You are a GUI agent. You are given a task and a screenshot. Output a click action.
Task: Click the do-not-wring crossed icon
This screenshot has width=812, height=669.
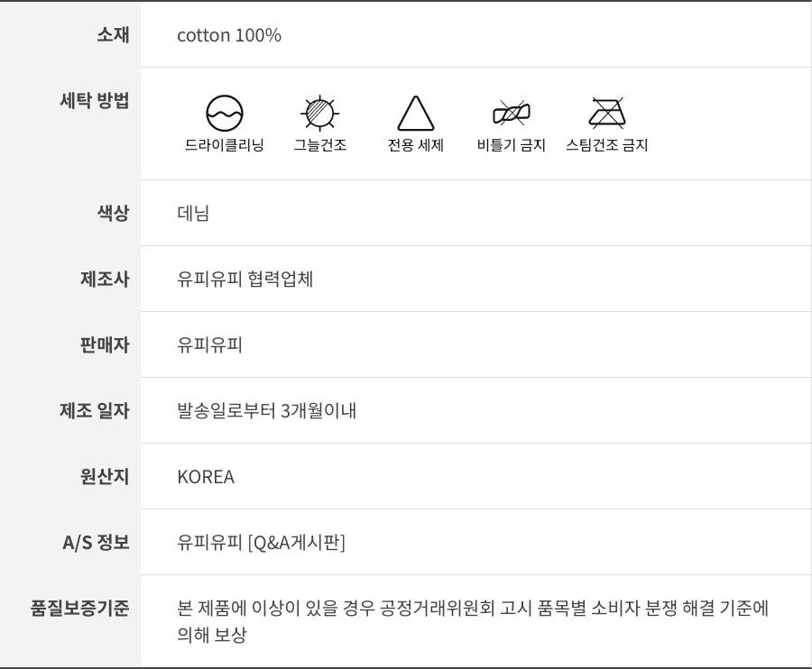pyautogui.click(x=512, y=114)
